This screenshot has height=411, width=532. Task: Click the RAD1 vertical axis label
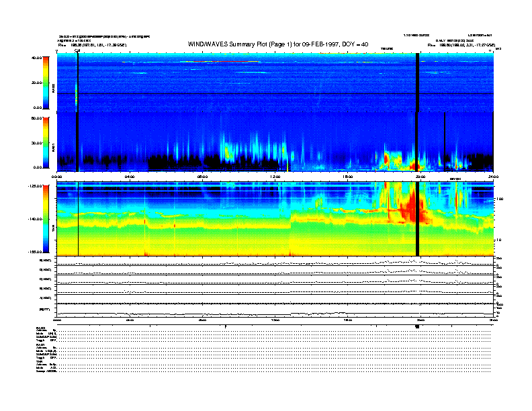(x=53, y=146)
